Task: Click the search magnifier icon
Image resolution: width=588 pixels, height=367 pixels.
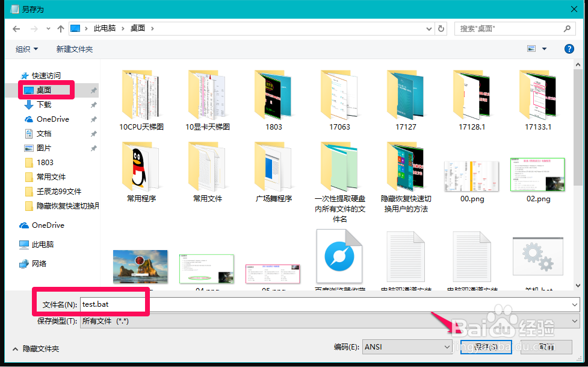Action: coord(567,28)
